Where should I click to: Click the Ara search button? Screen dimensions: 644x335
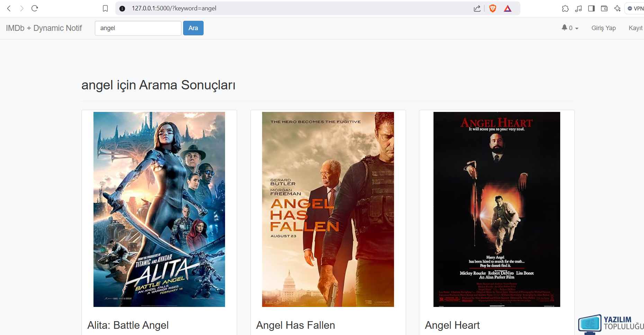pos(193,28)
